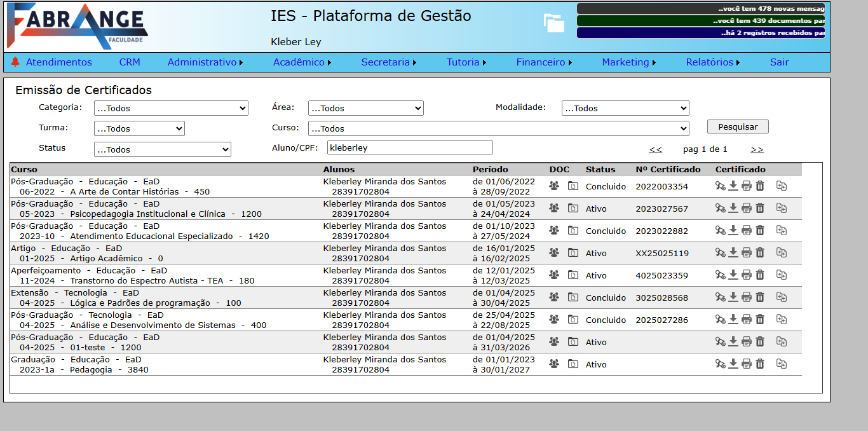Click diploma scroll icon for 01-teste row
This screenshot has height=431, width=868.
point(720,342)
